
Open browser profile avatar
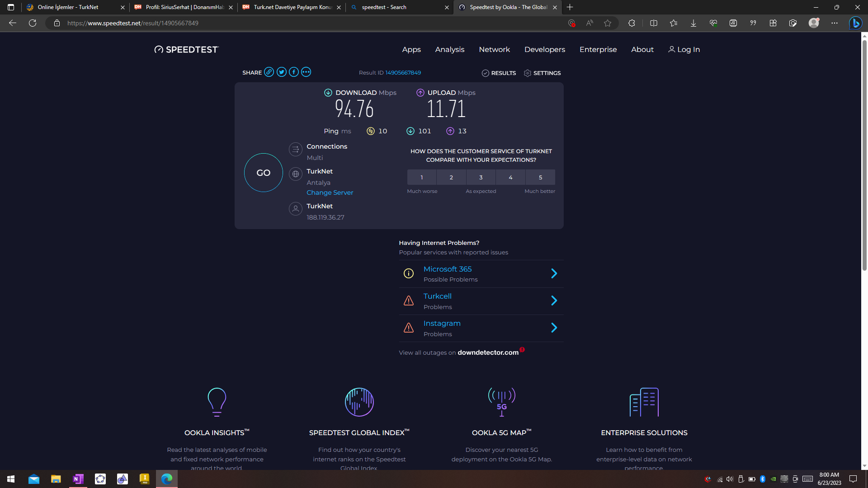click(x=814, y=23)
